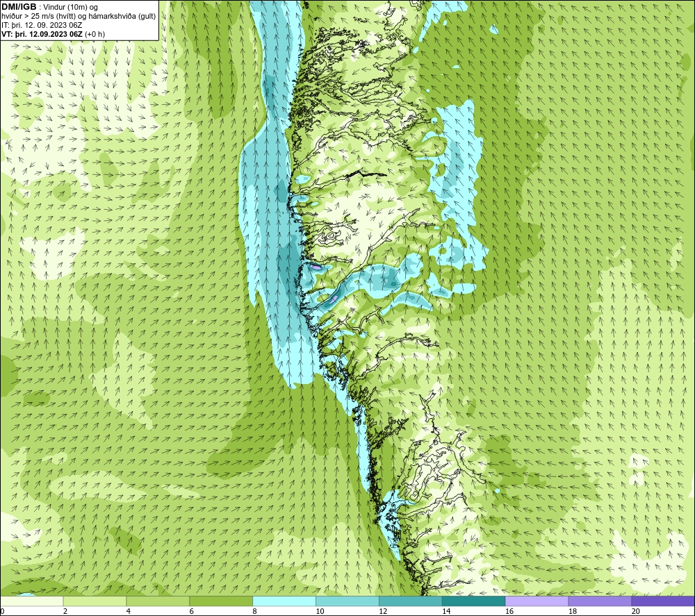Click the legend scale number 8
The image size is (695, 616).
(x=255, y=611)
